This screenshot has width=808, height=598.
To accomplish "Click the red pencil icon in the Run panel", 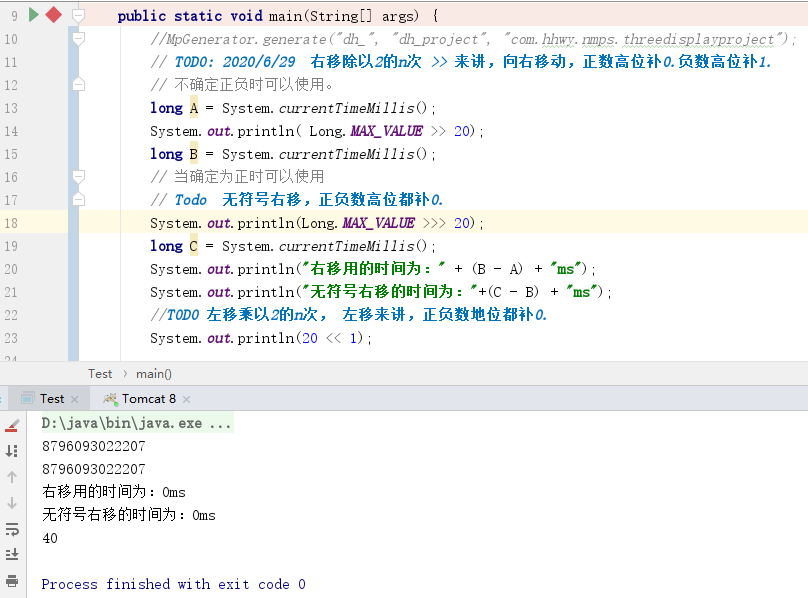I will point(12,425).
